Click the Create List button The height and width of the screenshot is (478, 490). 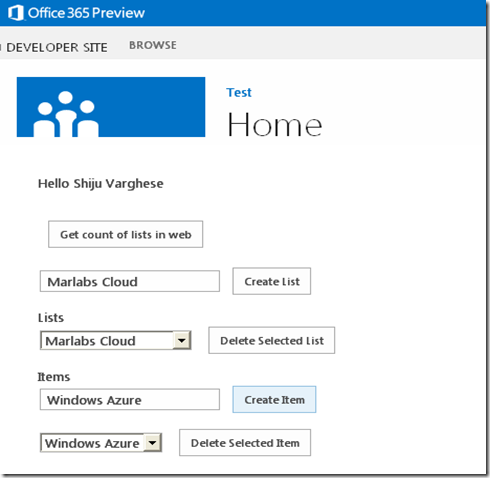(x=272, y=281)
